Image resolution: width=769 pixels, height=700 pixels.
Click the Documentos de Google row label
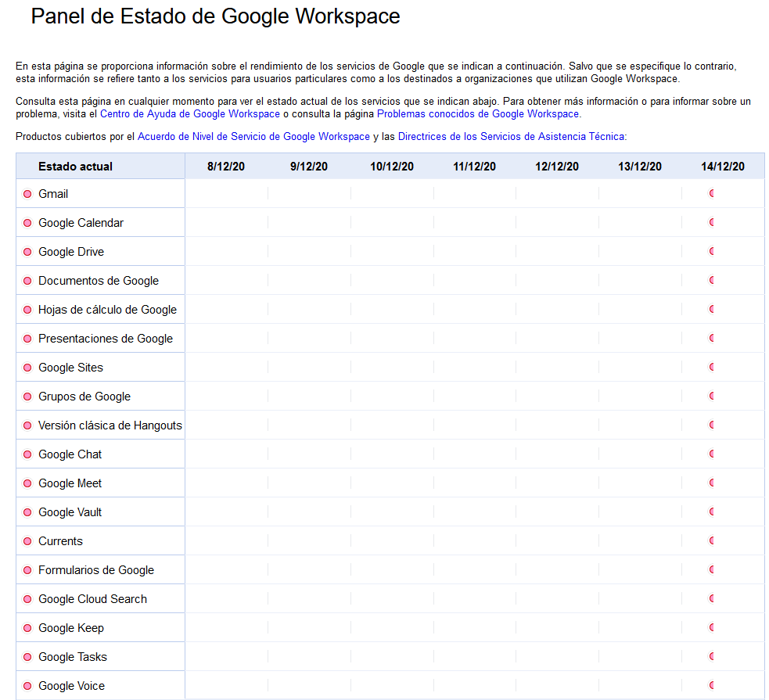99,281
